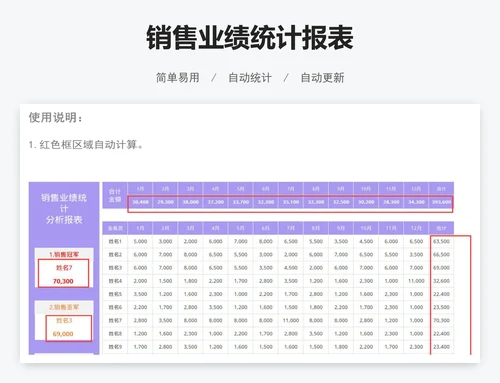Click 姓名1 May value 7,000
The width and height of the screenshot is (500, 383).
click(241, 241)
